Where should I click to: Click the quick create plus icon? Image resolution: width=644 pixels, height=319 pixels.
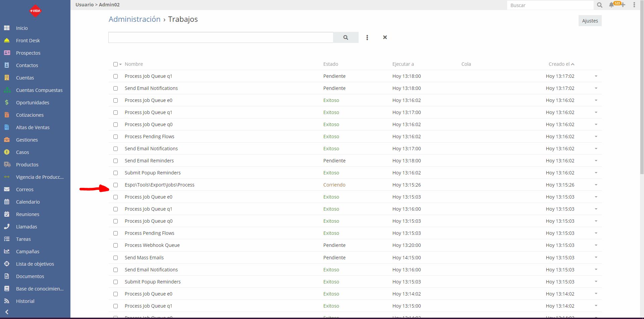(623, 5)
